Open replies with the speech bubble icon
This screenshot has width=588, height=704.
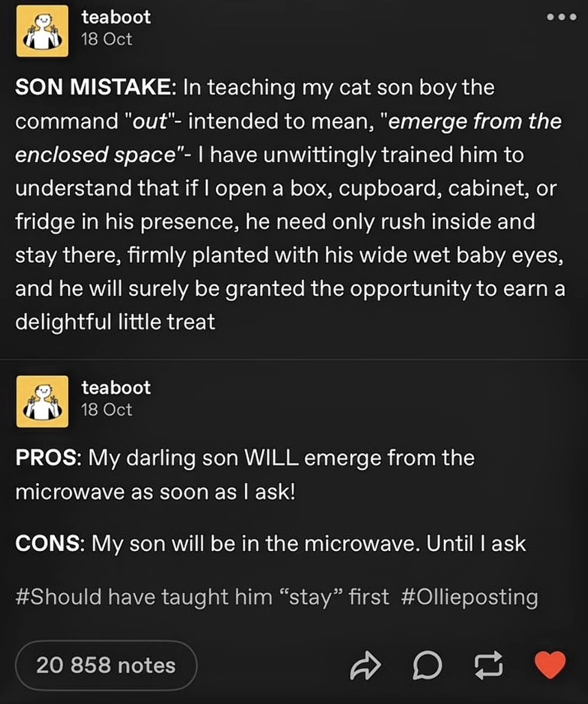pos(427,666)
